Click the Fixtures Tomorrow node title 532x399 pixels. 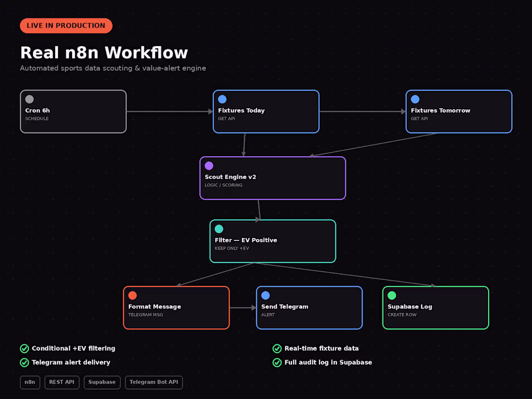point(441,110)
